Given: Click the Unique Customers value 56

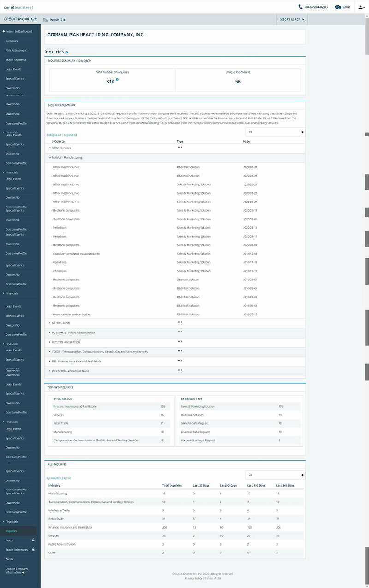Looking at the screenshot, I should click(x=238, y=82).
